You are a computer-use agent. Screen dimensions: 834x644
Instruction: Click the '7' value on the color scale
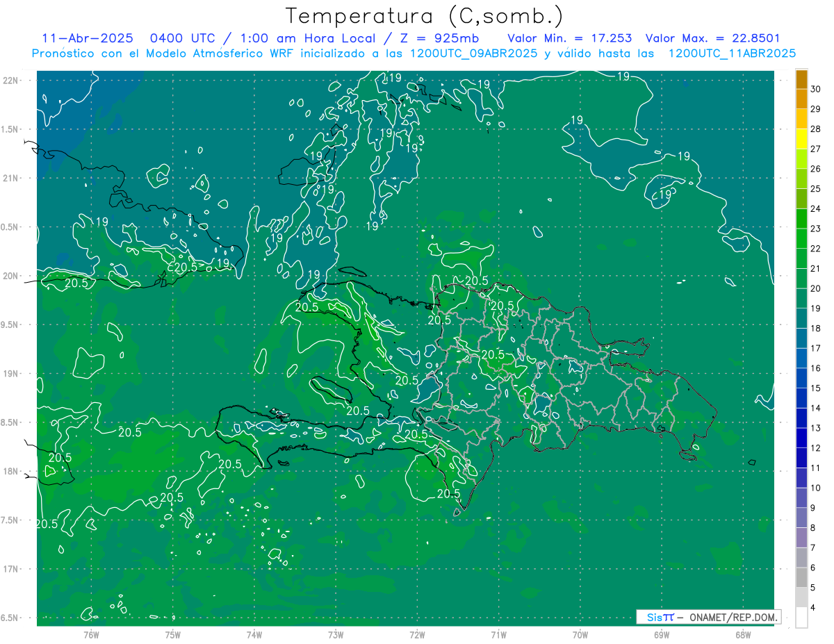[814, 548]
